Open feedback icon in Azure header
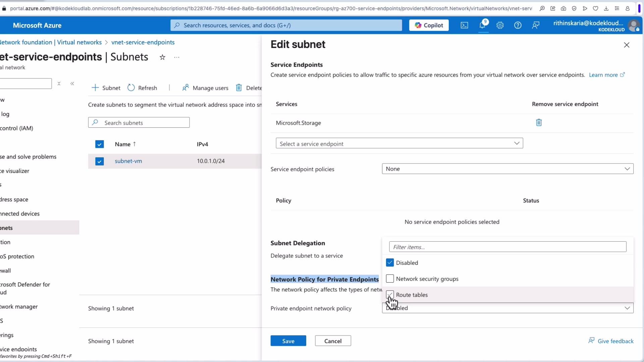 [x=536, y=25]
